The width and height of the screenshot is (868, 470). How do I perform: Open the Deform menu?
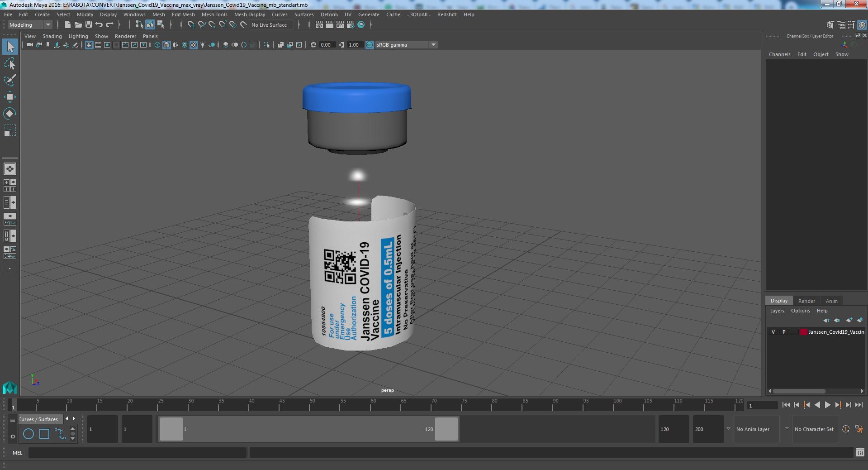(329, 14)
